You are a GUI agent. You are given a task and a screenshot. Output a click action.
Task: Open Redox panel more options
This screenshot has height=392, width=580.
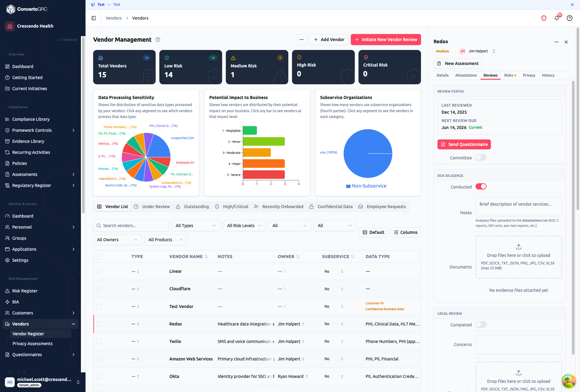(556, 42)
